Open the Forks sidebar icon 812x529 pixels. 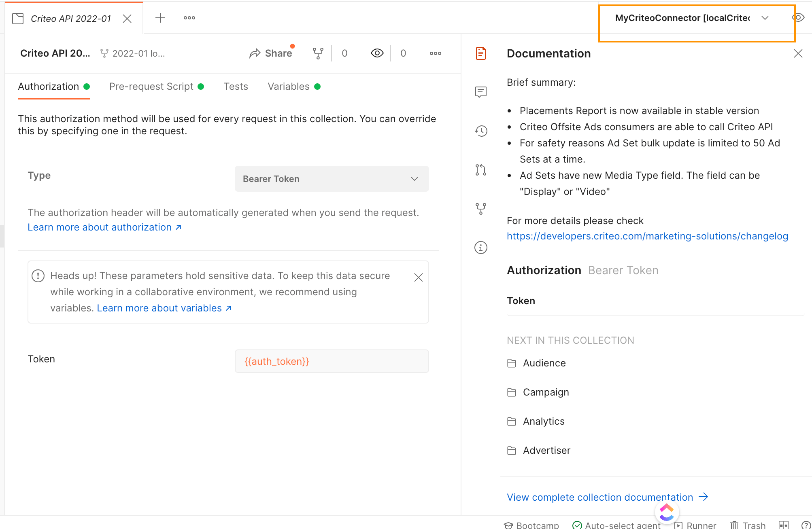click(x=481, y=209)
